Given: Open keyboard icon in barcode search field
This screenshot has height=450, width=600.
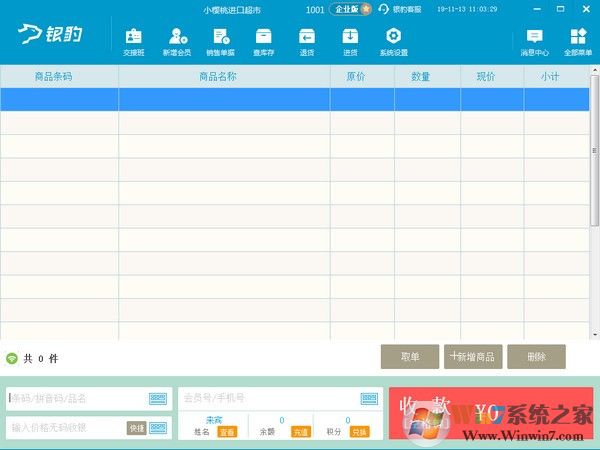Looking at the screenshot, I should point(158,399).
